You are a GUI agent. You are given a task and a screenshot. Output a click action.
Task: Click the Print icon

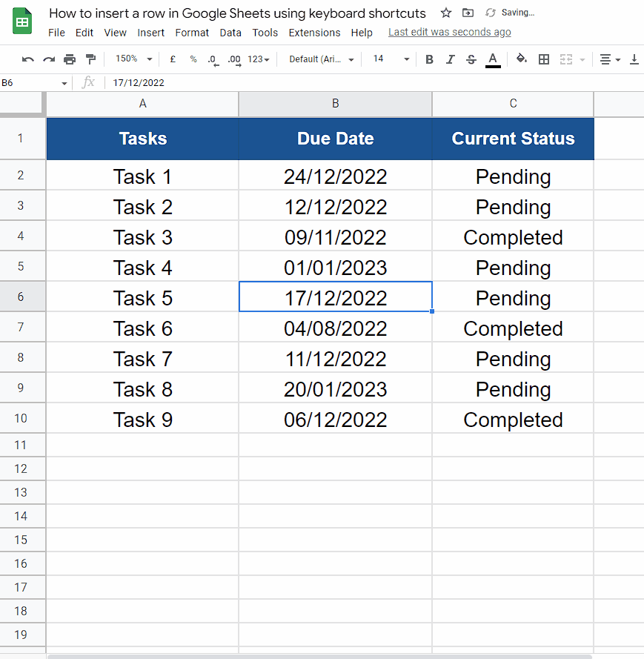(x=70, y=59)
